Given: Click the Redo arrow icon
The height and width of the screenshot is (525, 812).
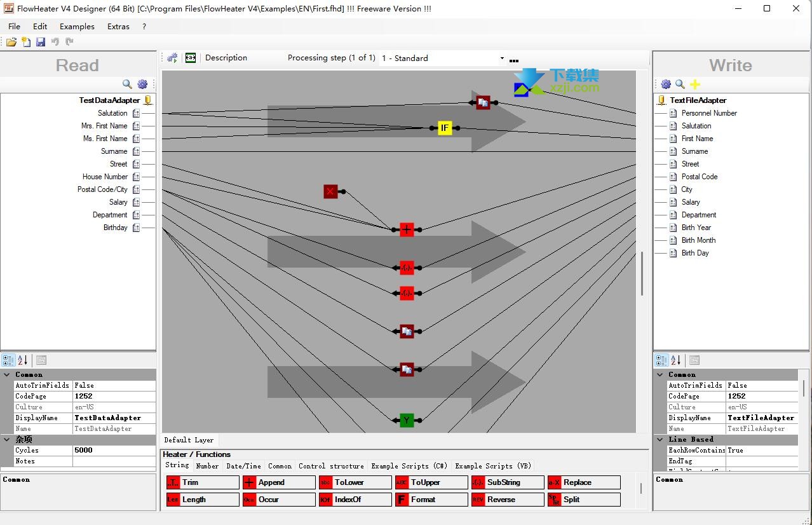Looking at the screenshot, I should tap(70, 42).
